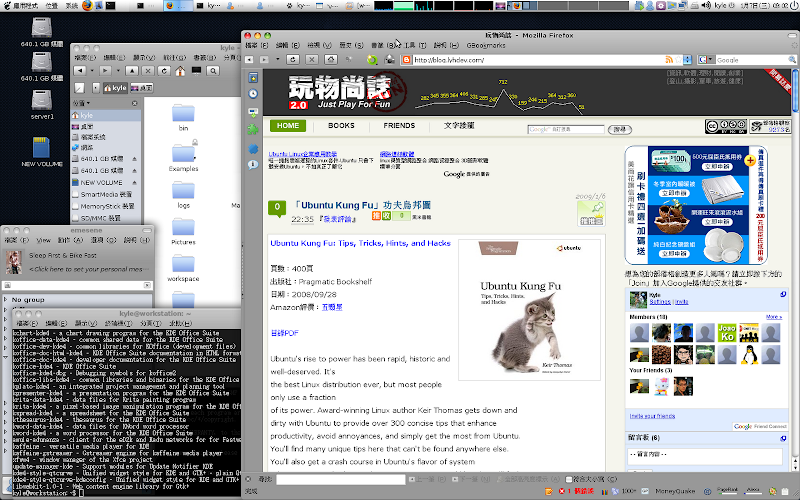Viewport: 800px width, 500px height.
Task: Eject the NEW VOLUME drive in sidebar
Action: tap(135, 183)
